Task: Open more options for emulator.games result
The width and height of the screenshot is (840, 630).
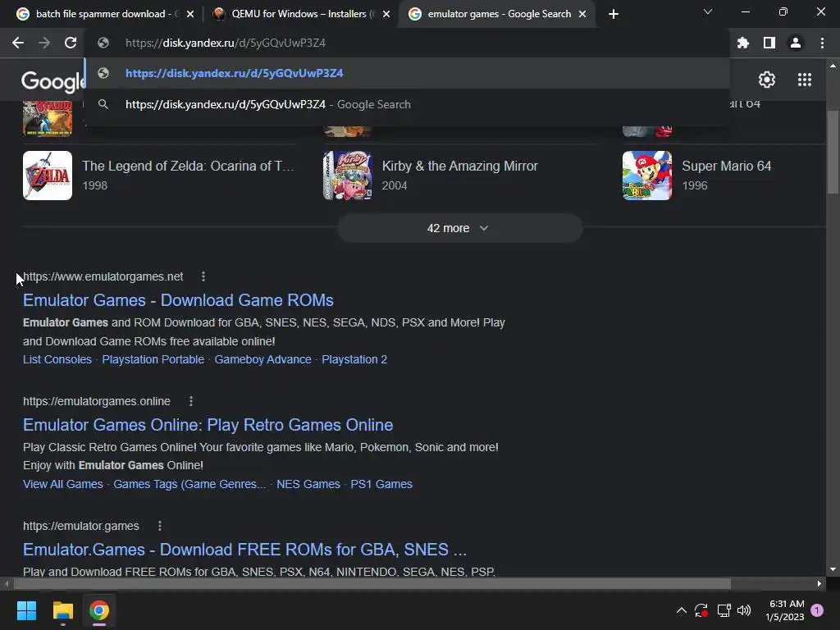Action: pyautogui.click(x=160, y=526)
